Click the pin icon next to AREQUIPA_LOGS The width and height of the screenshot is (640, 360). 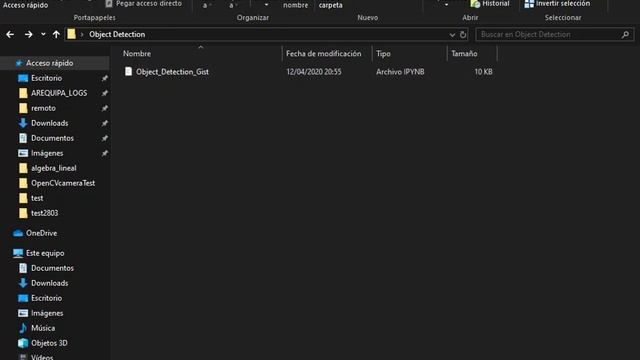(104, 93)
